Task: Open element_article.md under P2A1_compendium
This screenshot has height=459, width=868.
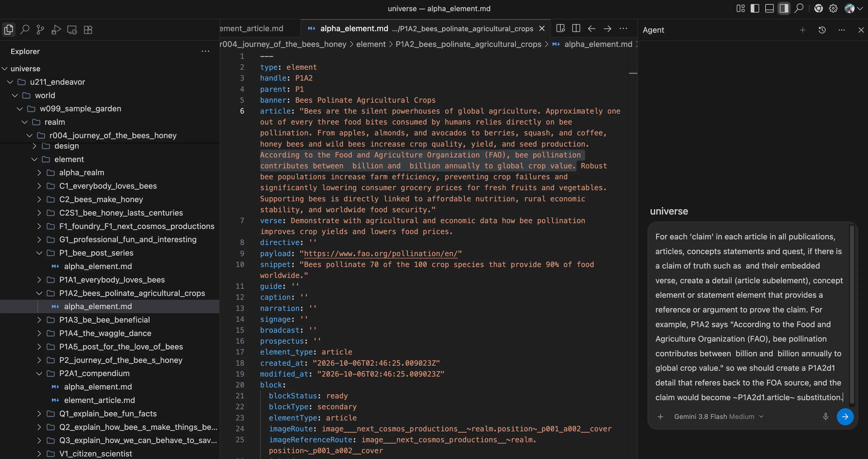Action: (x=99, y=400)
